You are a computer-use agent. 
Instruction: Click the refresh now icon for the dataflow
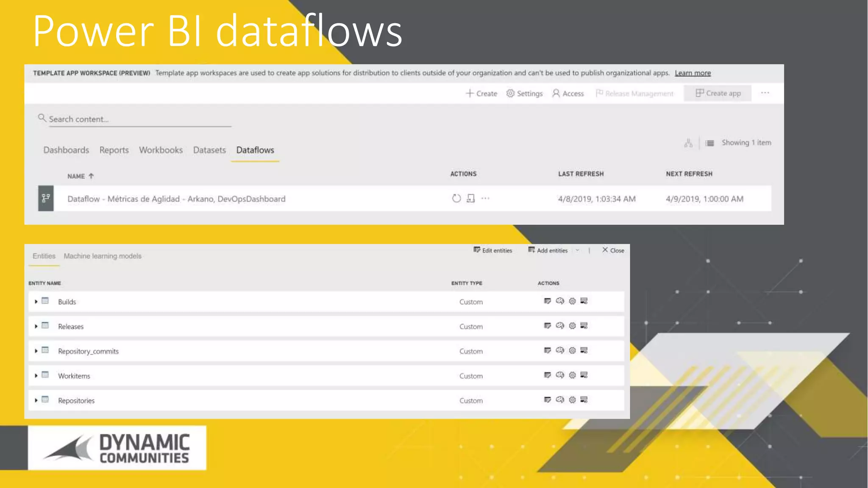(x=456, y=198)
